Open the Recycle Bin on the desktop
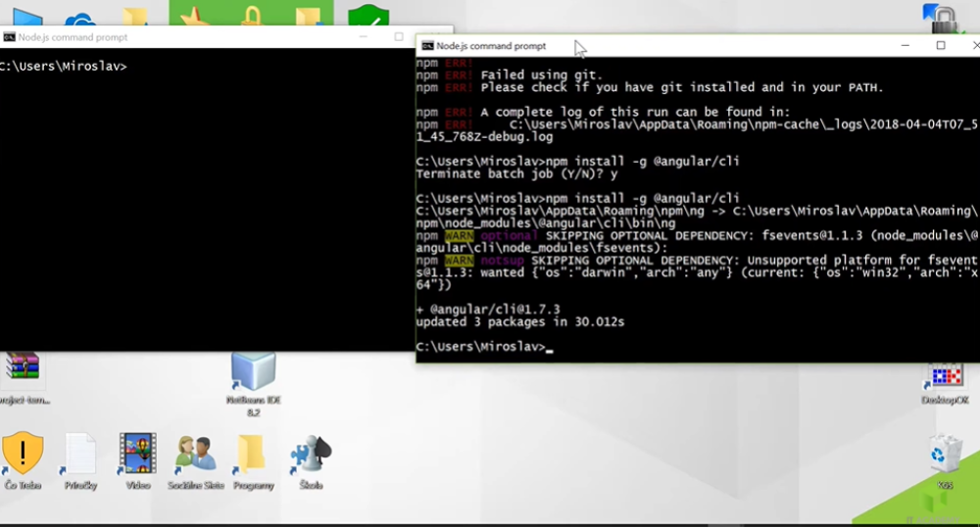980x527 pixels. coord(944,455)
